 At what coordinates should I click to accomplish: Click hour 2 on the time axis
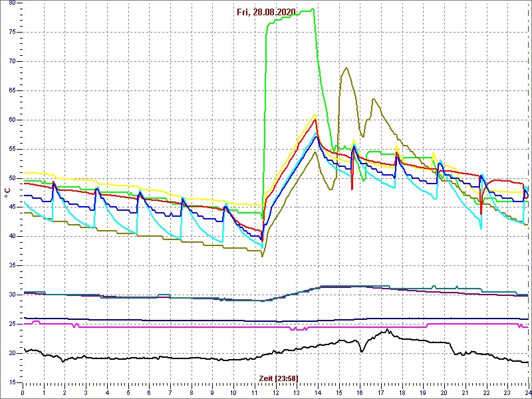pos(65,392)
